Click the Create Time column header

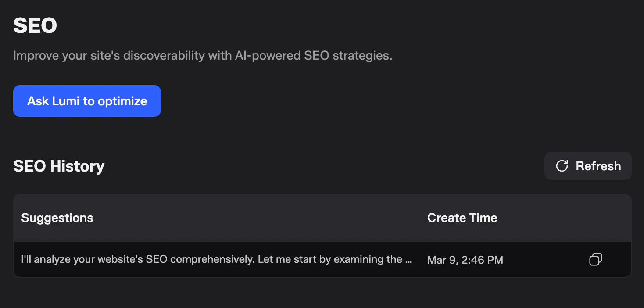click(462, 218)
